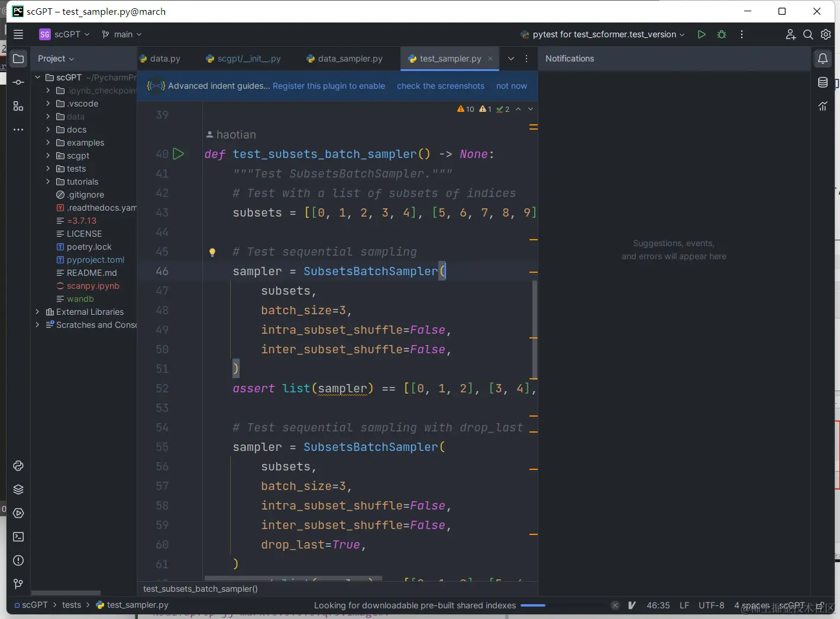Open Project view dropdown

coord(56,59)
